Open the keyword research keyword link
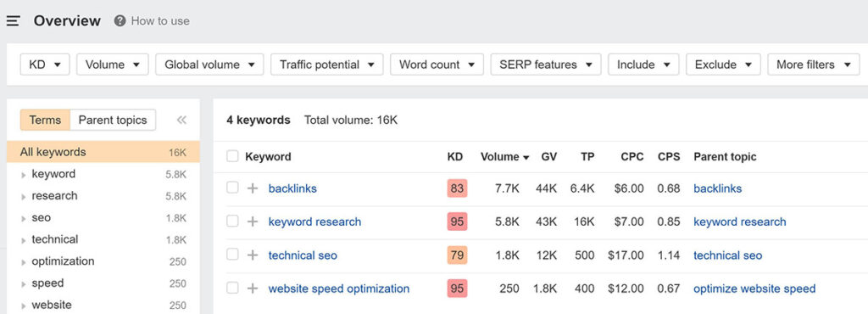868x314 pixels. [x=314, y=221]
